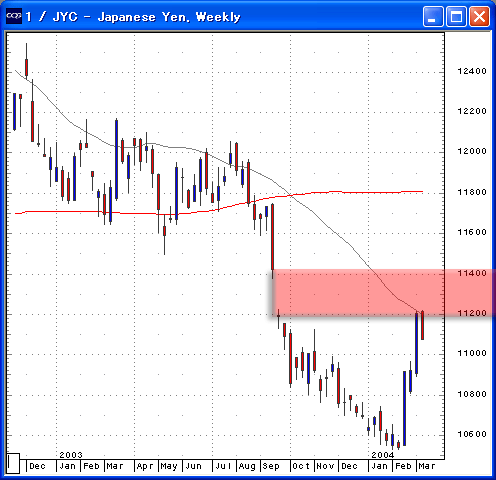Click the Oct month label on time axis

coord(301,466)
